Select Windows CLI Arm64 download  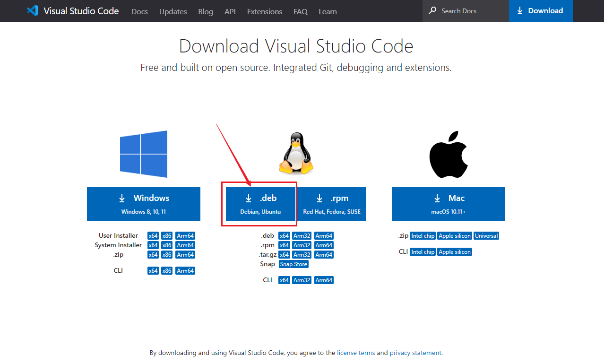(x=185, y=271)
